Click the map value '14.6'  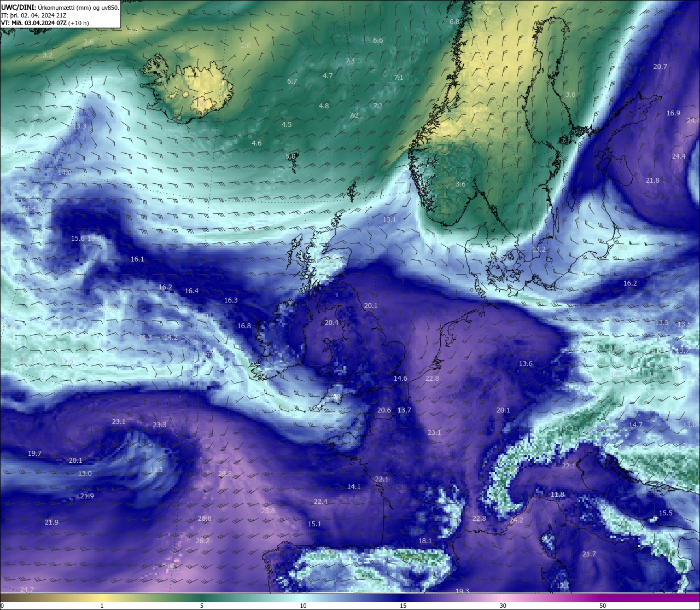[400, 379]
